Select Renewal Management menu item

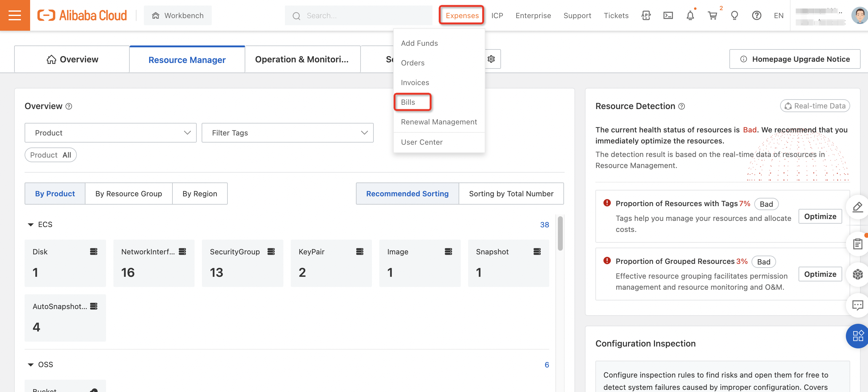tap(439, 122)
